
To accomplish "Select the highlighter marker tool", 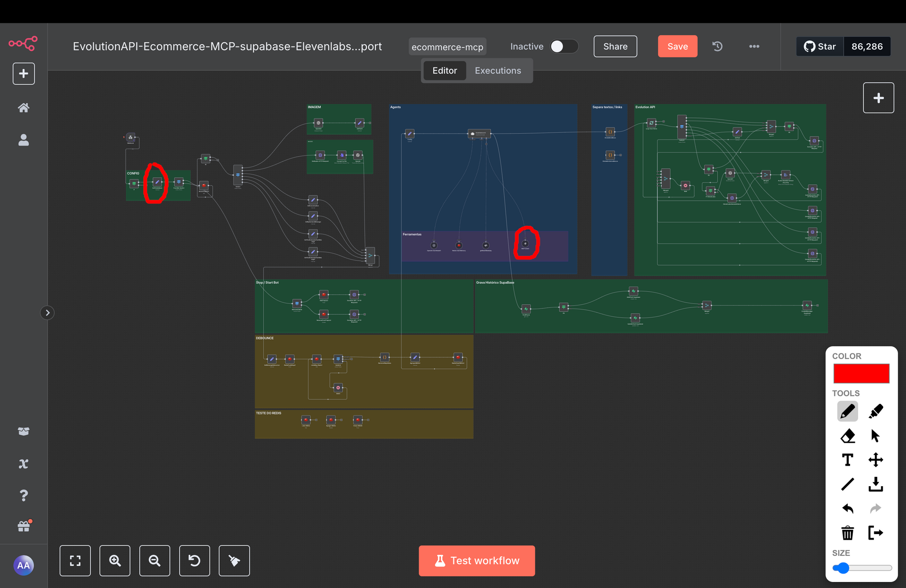I will coord(875,411).
